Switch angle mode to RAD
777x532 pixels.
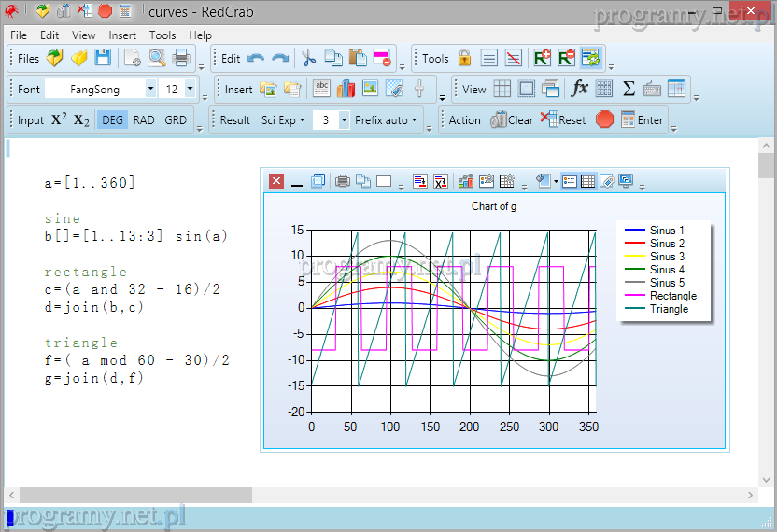pos(144,119)
